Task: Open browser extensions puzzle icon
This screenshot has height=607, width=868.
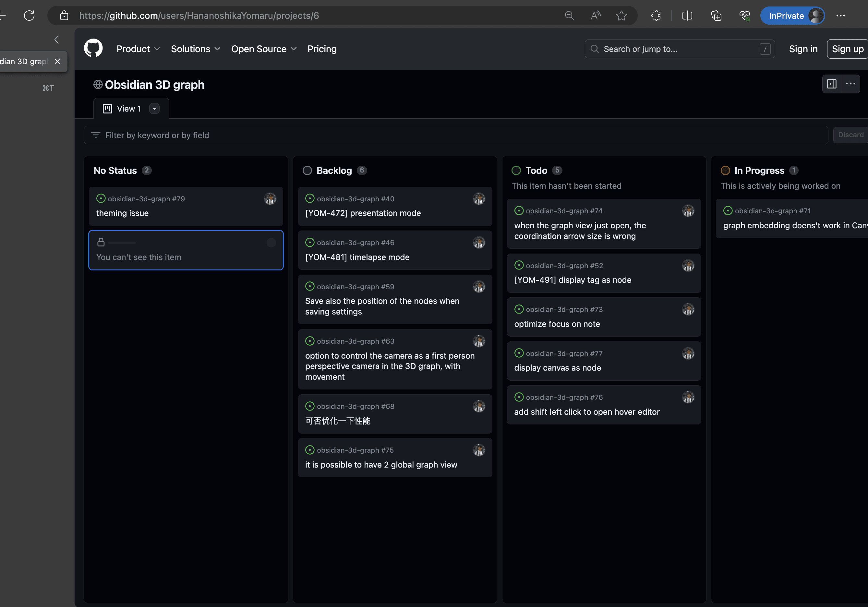Action: point(656,16)
